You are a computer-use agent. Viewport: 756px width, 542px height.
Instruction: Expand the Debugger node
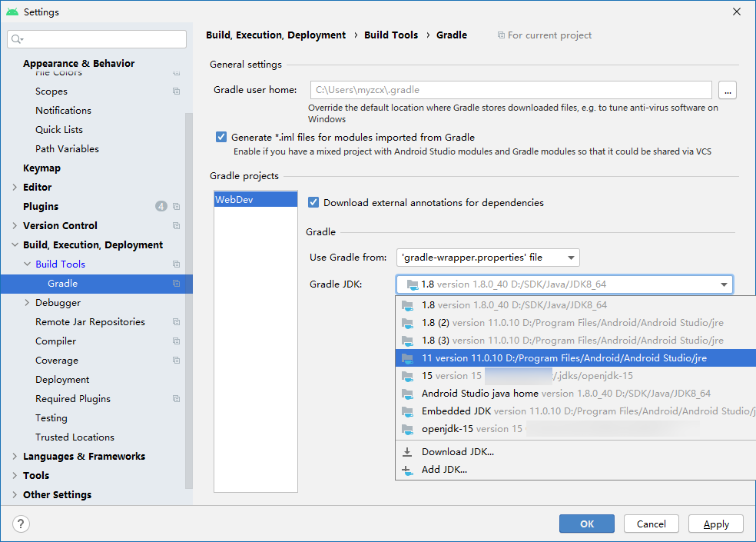(27, 303)
